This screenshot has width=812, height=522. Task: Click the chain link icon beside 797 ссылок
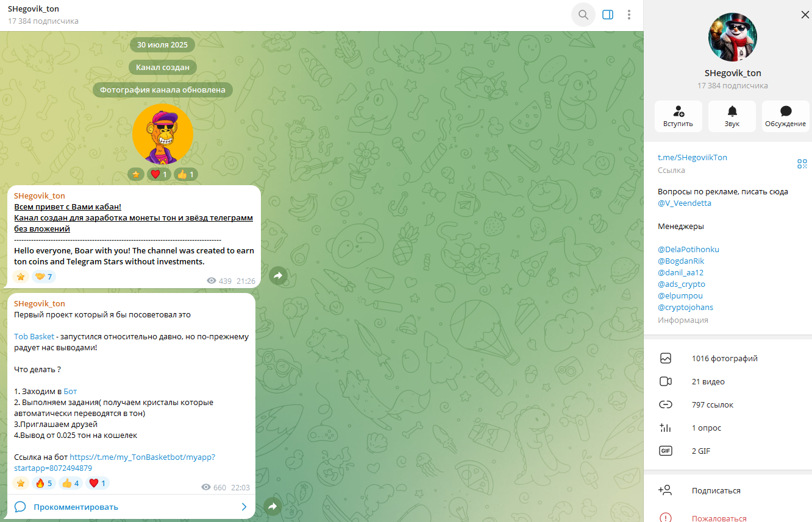[x=665, y=404]
